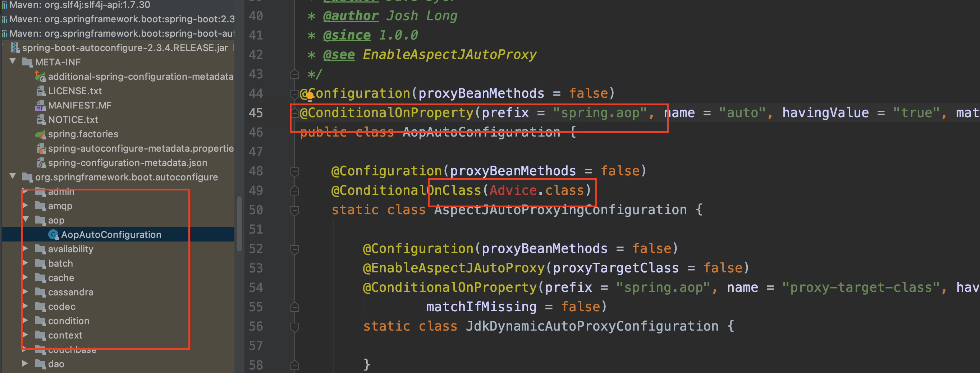Select the AopAutoConfiguration class icon
The height and width of the screenshot is (373, 980).
(x=54, y=235)
